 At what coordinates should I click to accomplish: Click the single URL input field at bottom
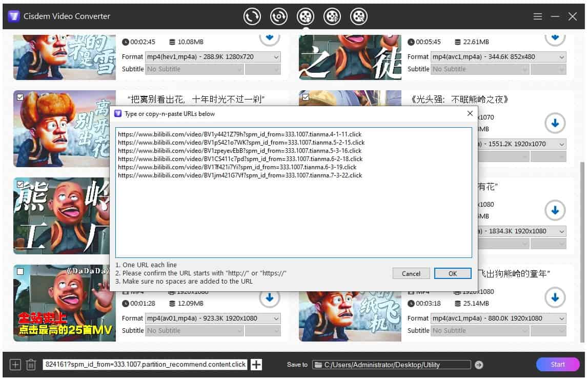pos(145,364)
